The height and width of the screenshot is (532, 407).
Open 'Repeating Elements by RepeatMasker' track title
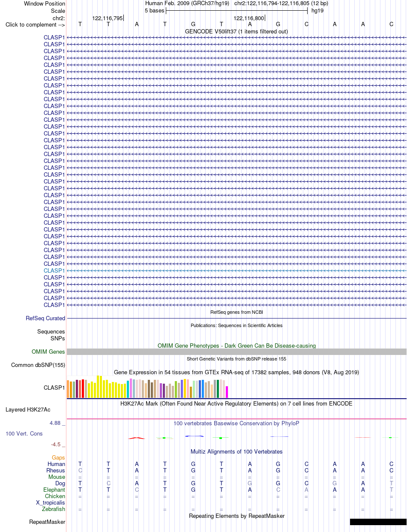click(x=236, y=516)
